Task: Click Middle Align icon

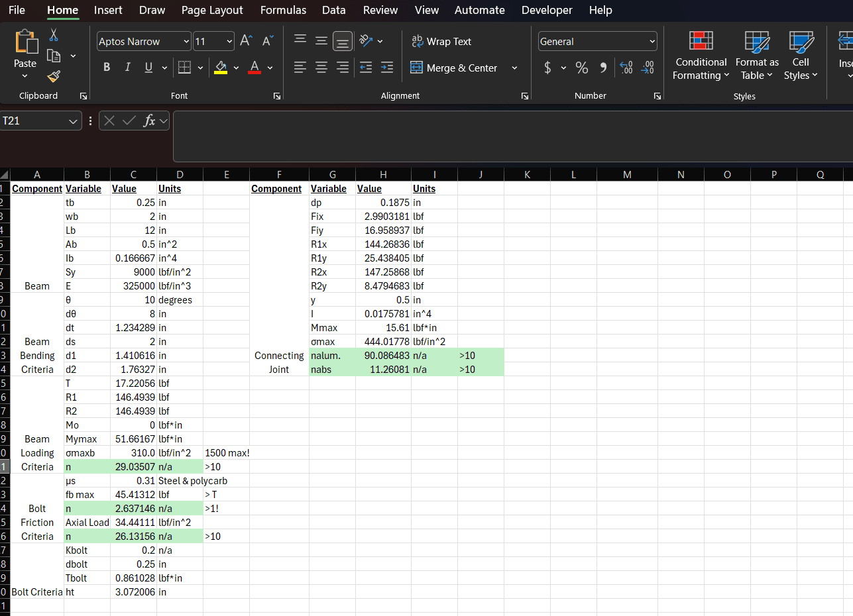Action: pos(321,41)
